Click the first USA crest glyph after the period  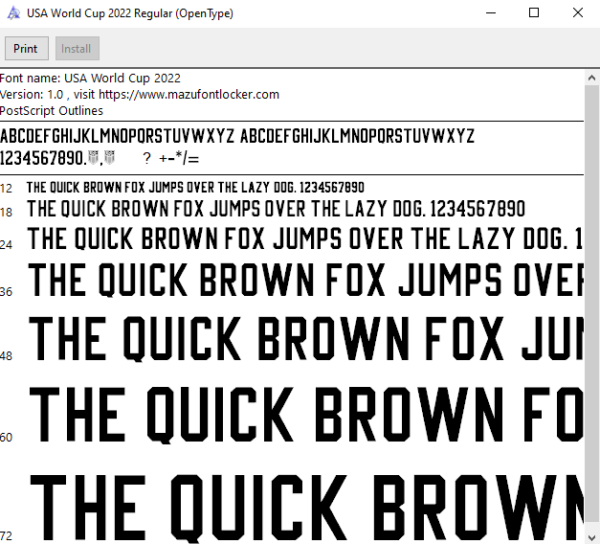click(x=93, y=157)
